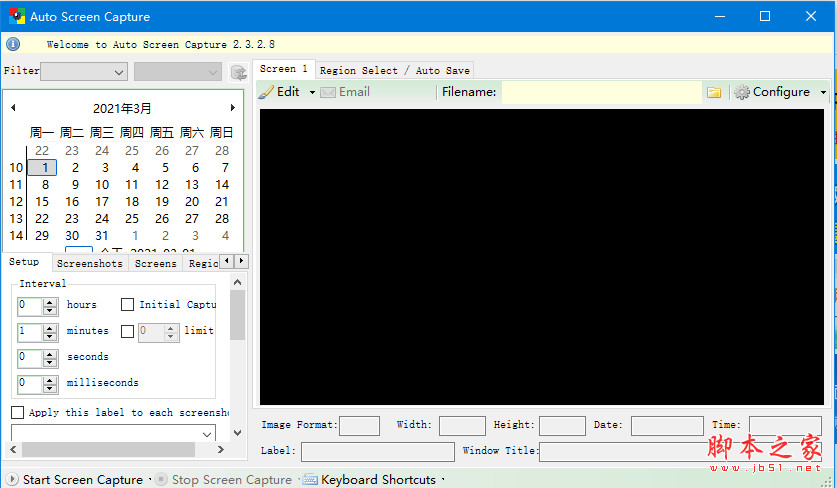Click the Height field
This screenshot has height=488, width=837.
tap(562, 426)
